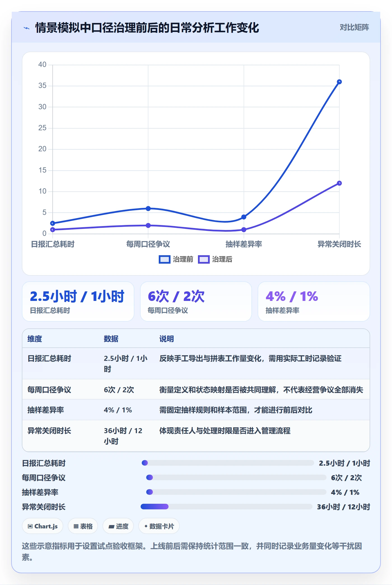Click the footnote text 这些示意指标用于设置试点验收框架
This screenshot has height=585, width=392.
pyautogui.click(x=84, y=546)
